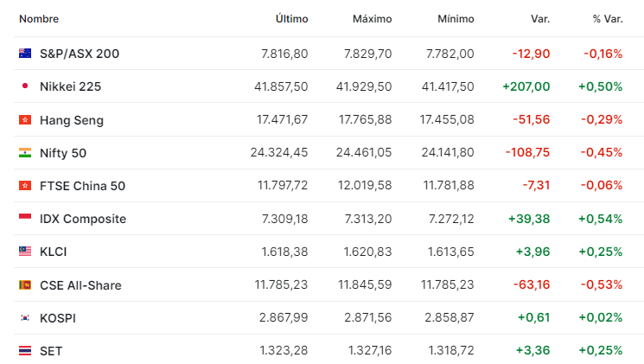
Task: Click the Hong Kong flag beside Hang Seng
Action: 25,119
